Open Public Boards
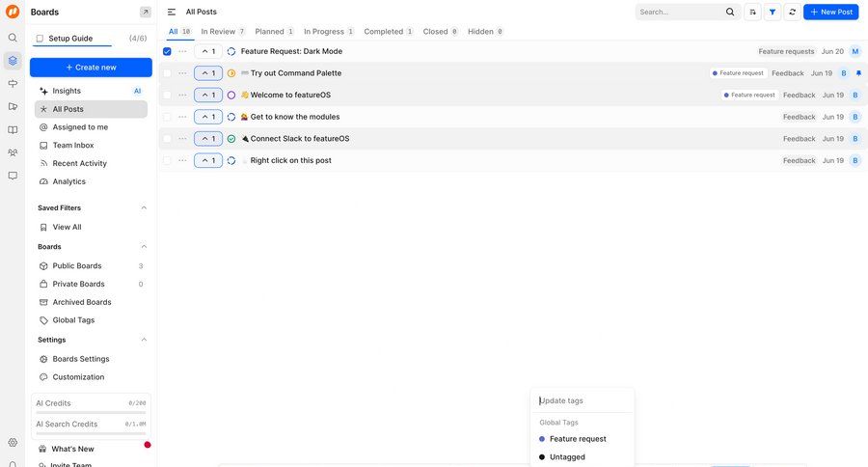The width and height of the screenshot is (868, 467). pyautogui.click(x=91, y=266)
